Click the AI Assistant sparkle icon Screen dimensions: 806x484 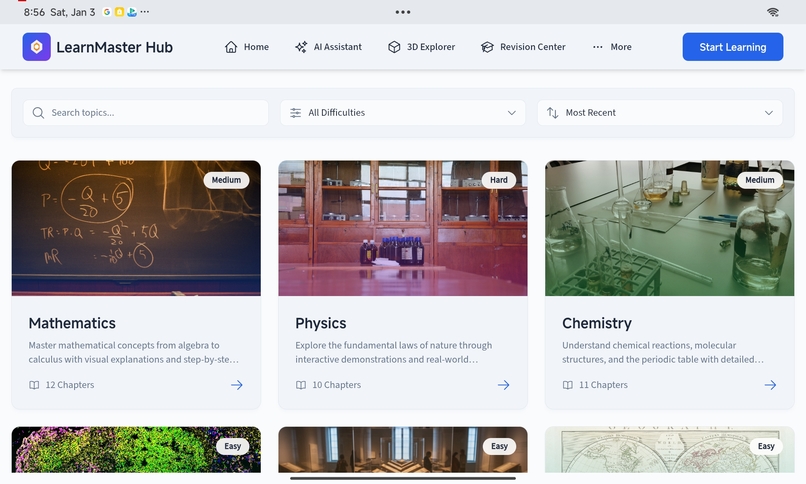point(301,47)
